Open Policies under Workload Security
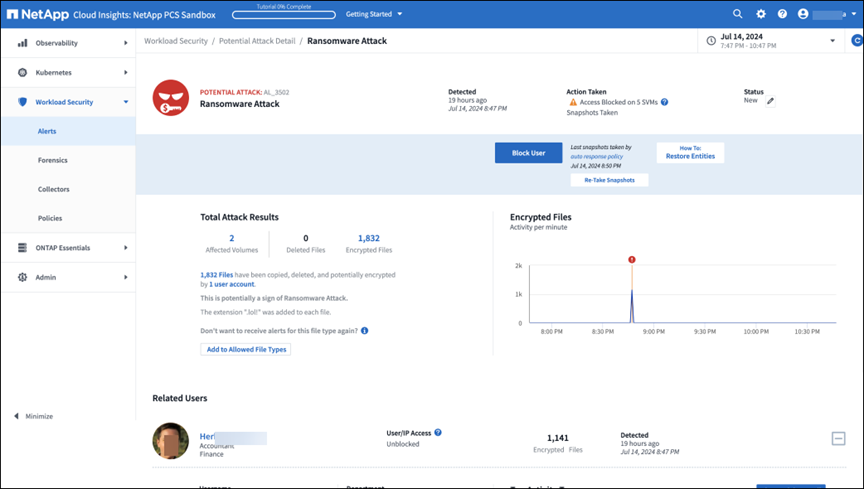Viewport: 864px width, 489px height. click(51, 218)
